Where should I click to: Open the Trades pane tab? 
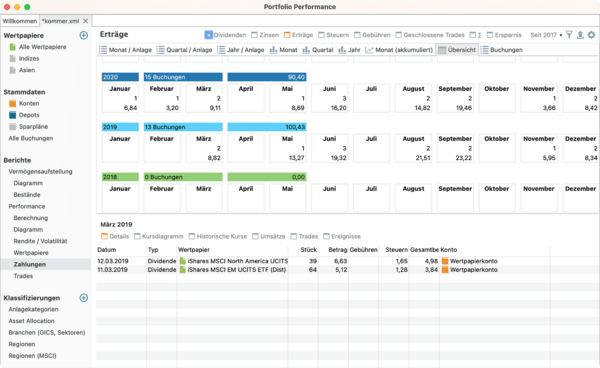[304, 236]
